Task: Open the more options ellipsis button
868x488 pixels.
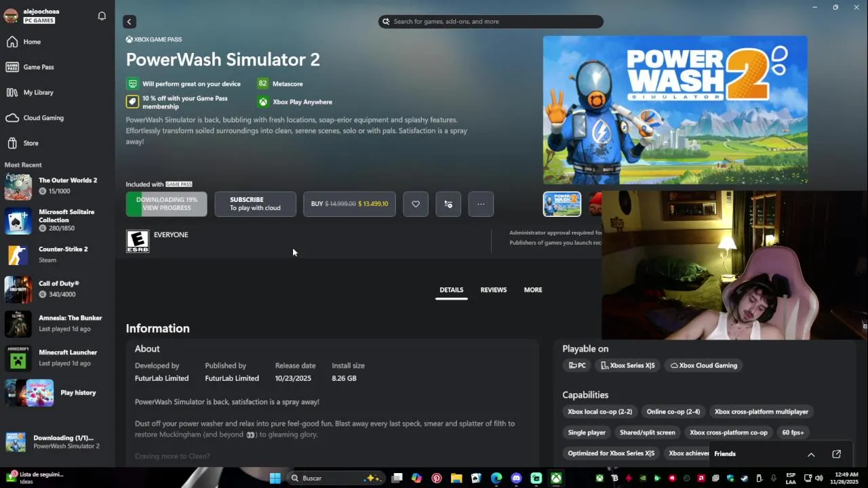Action: [481, 204]
